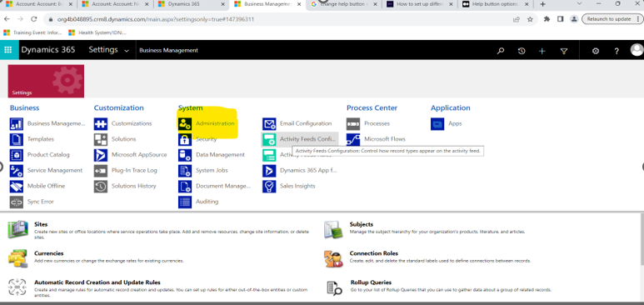This screenshot has height=305, width=644.
Task: Switch to Help button options browser tab
Action: click(496, 4)
